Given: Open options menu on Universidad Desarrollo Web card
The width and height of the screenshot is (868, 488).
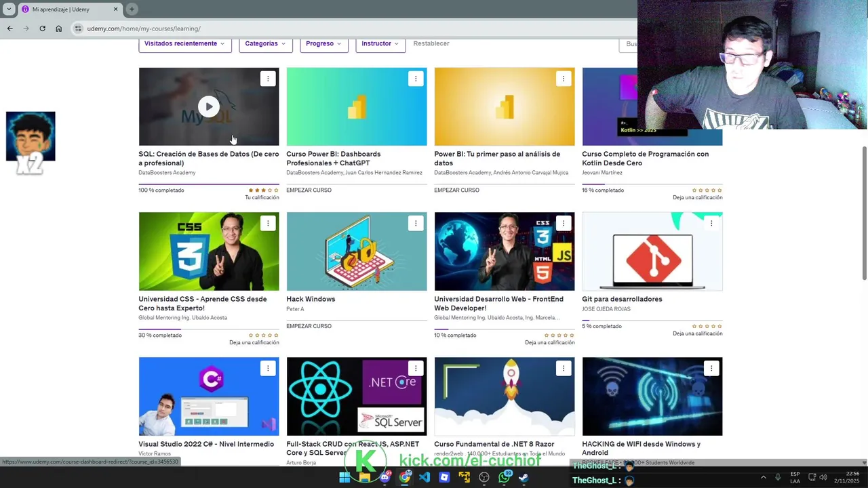Looking at the screenshot, I should click(564, 224).
